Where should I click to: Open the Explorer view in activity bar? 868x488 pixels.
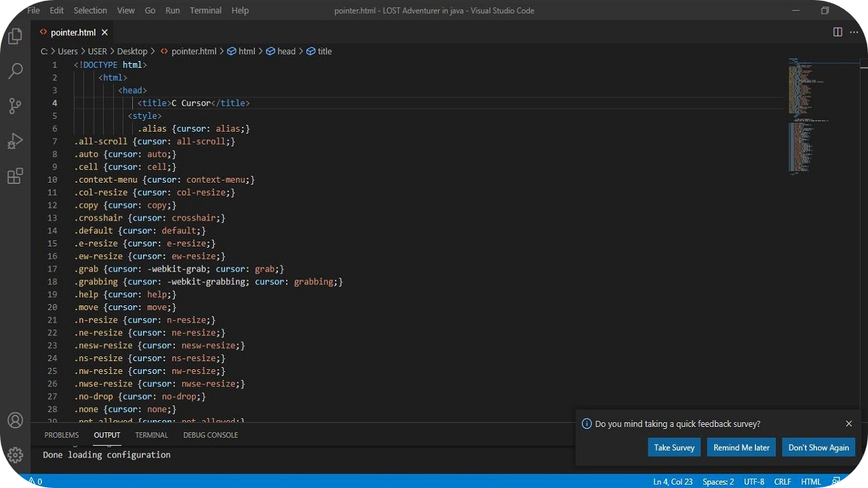(x=15, y=37)
